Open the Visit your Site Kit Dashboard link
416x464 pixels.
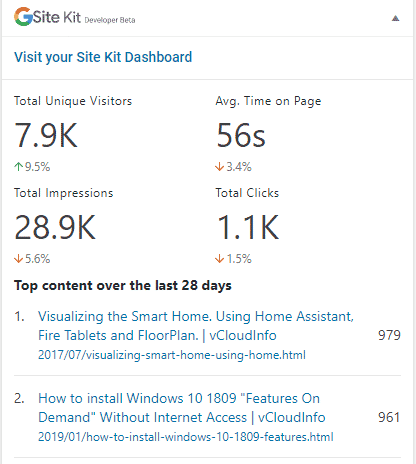pyautogui.click(x=103, y=57)
